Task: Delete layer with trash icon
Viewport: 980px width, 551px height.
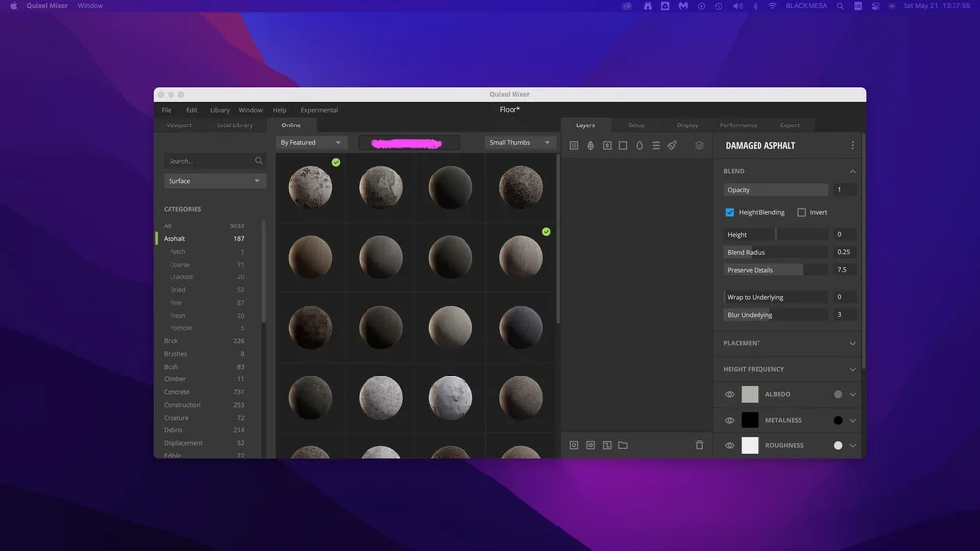Action: pos(699,445)
